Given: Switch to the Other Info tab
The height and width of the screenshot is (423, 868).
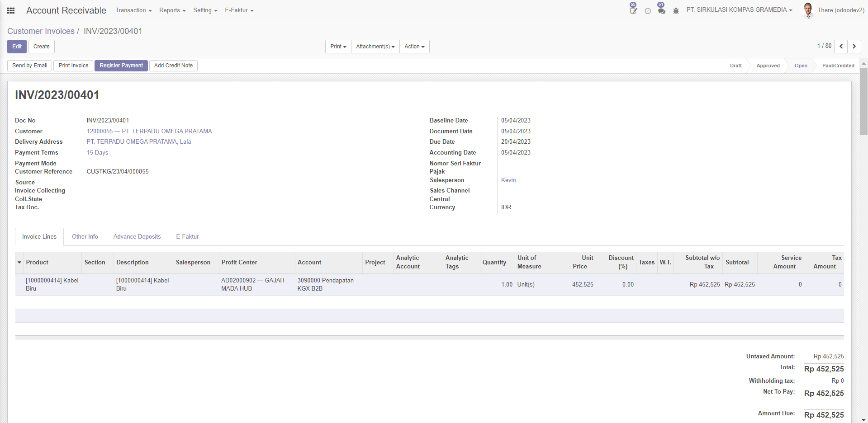Looking at the screenshot, I should coord(85,237).
